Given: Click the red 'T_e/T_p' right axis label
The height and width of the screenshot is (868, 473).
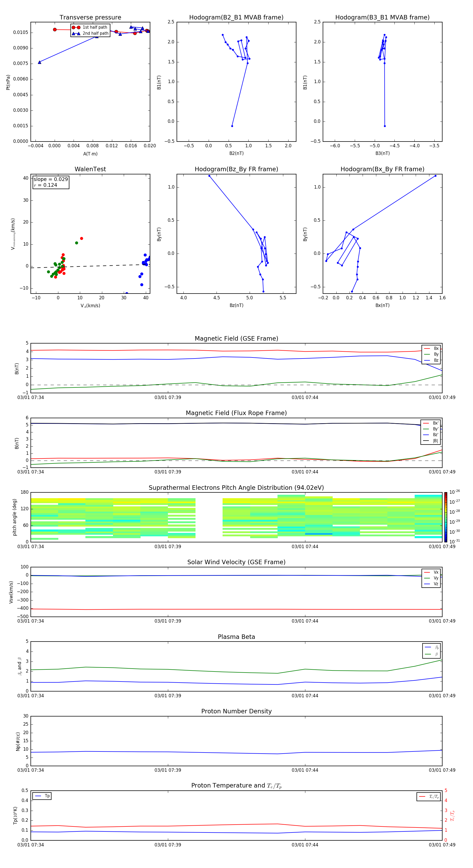Looking at the screenshot, I should pyautogui.click(x=453, y=815).
